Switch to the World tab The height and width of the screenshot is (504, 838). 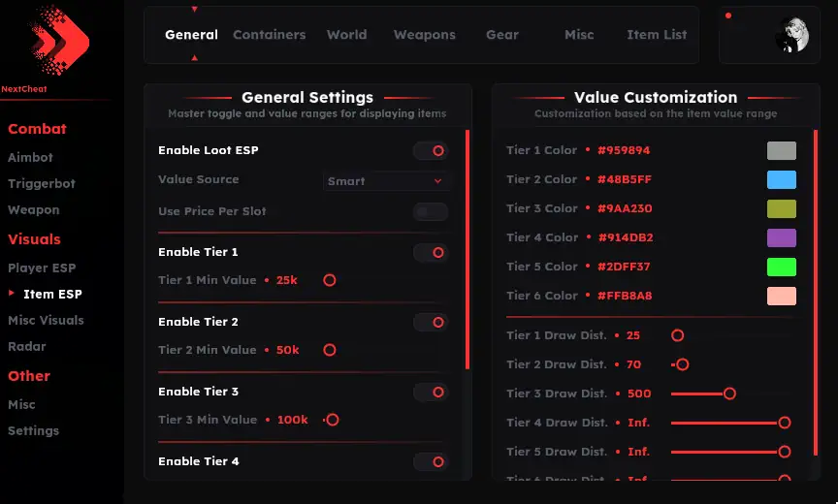click(x=347, y=35)
